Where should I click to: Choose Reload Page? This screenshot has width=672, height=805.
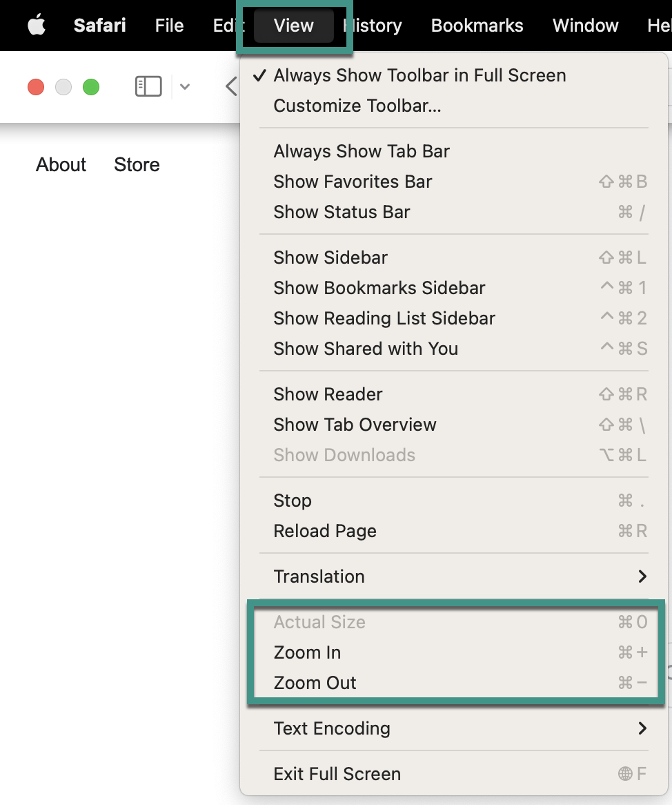(324, 531)
